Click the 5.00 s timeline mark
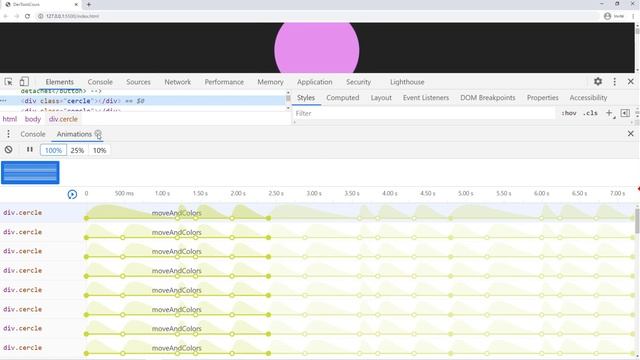Image resolution: width=640 pixels, height=360 pixels. (x=466, y=193)
